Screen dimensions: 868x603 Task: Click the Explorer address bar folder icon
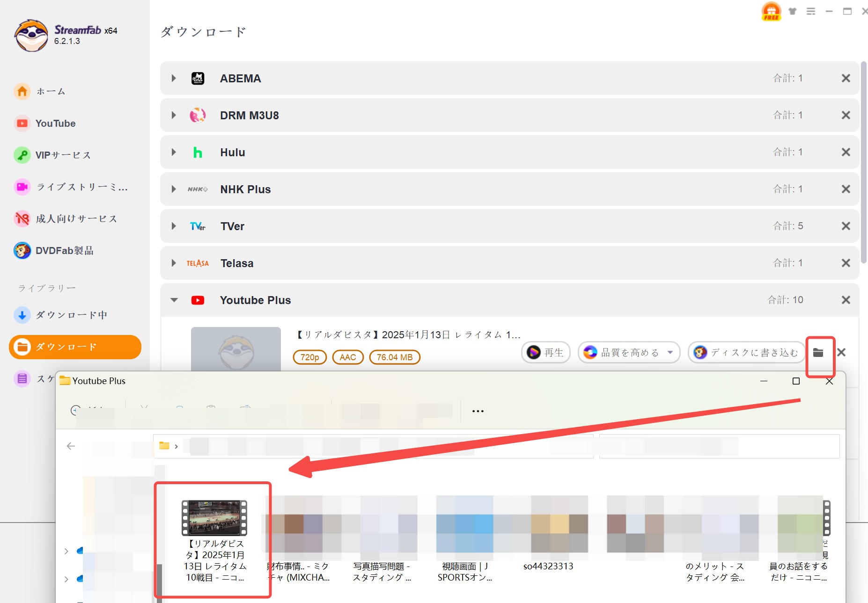[164, 446]
